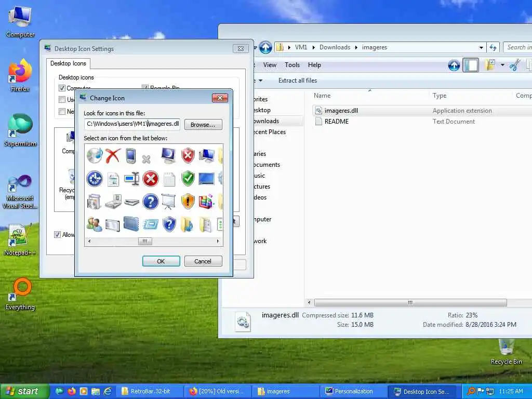The width and height of the screenshot is (532, 399).
Task: Expand the views options dropdown arrow
Action: pyautogui.click(x=502, y=65)
